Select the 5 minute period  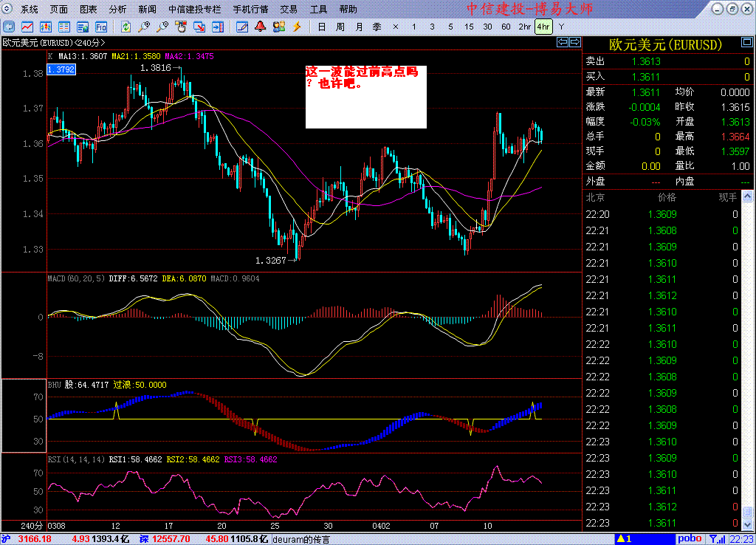tap(451, 27)
